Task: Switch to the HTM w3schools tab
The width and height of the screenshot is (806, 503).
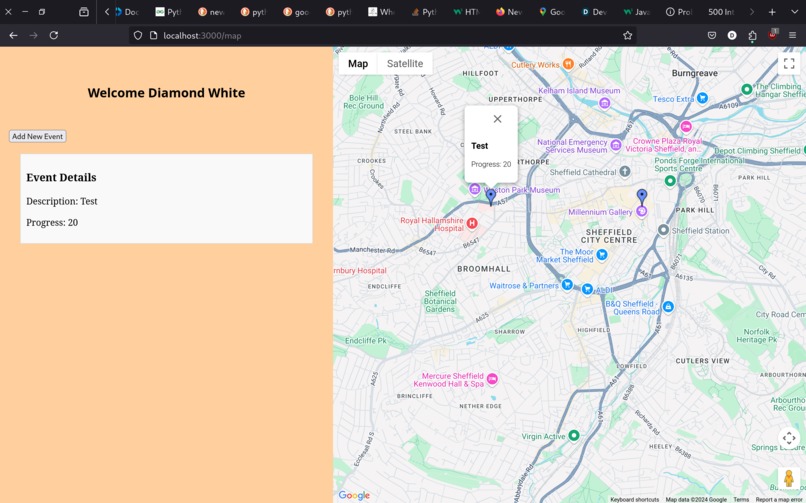Action: click(466, 12)
